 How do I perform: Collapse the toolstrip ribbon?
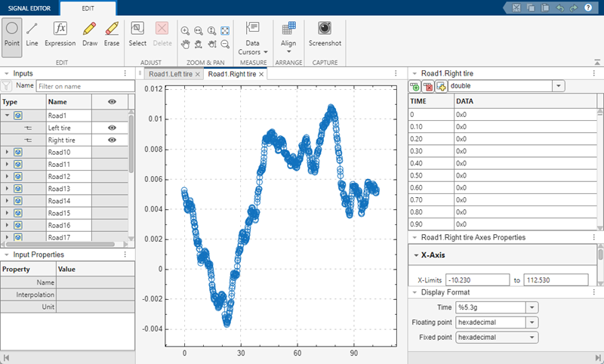(x=597, y=62)
